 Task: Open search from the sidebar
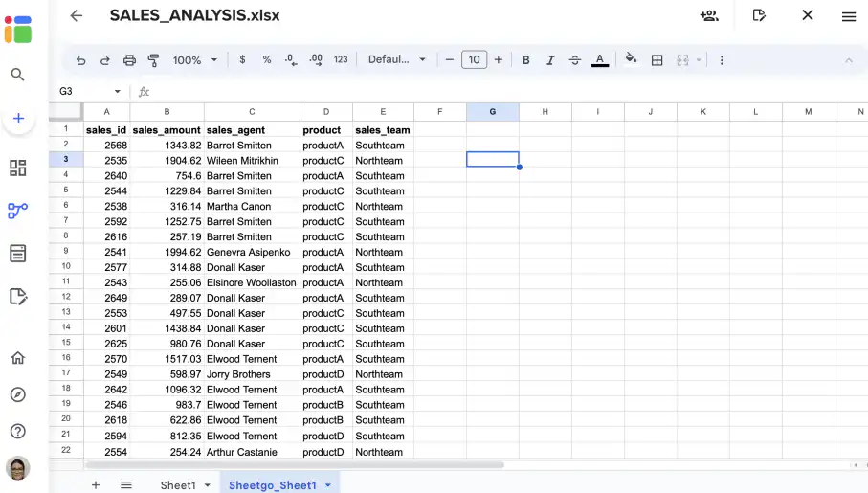click(18, 75)
